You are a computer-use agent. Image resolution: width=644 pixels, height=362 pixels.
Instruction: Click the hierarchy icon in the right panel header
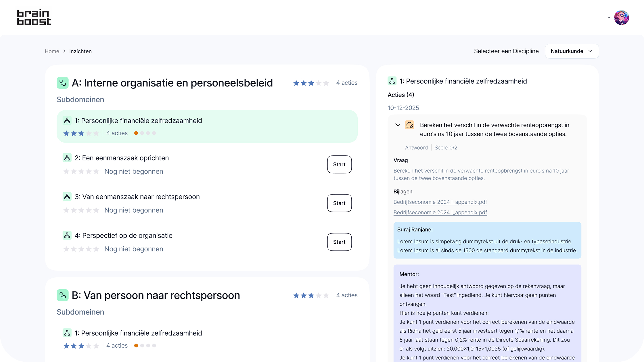[x=392, y=81]
